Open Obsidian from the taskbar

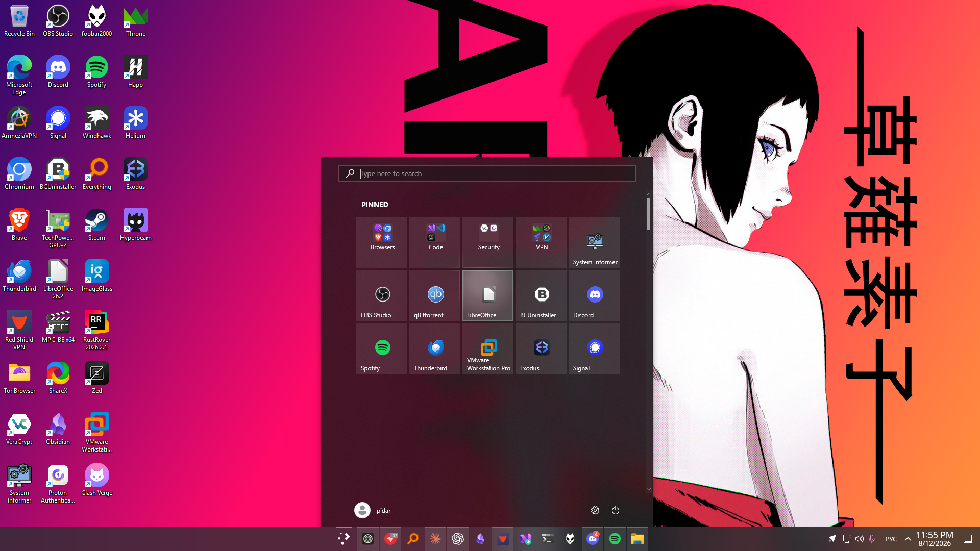coord(480,539)
